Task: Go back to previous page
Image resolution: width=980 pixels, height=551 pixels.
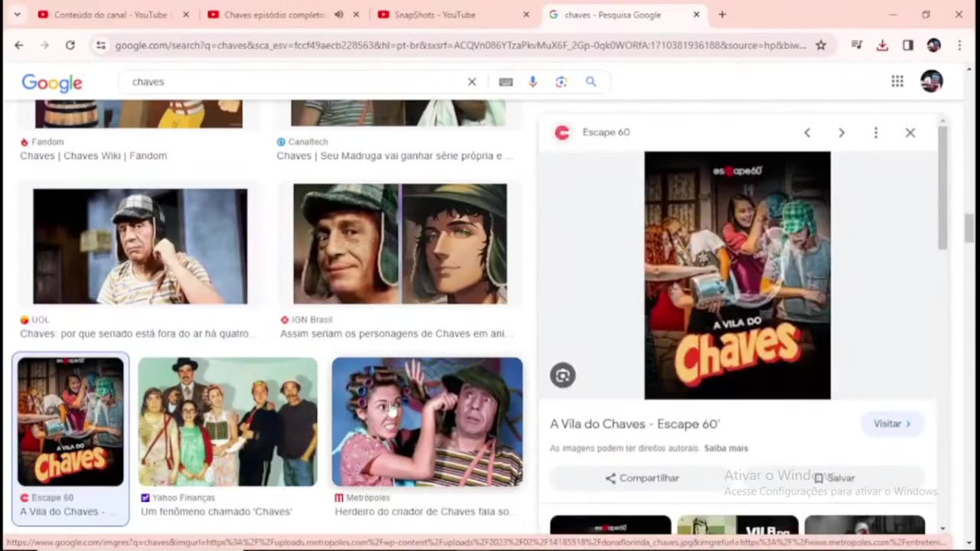Action: [18, 45]
